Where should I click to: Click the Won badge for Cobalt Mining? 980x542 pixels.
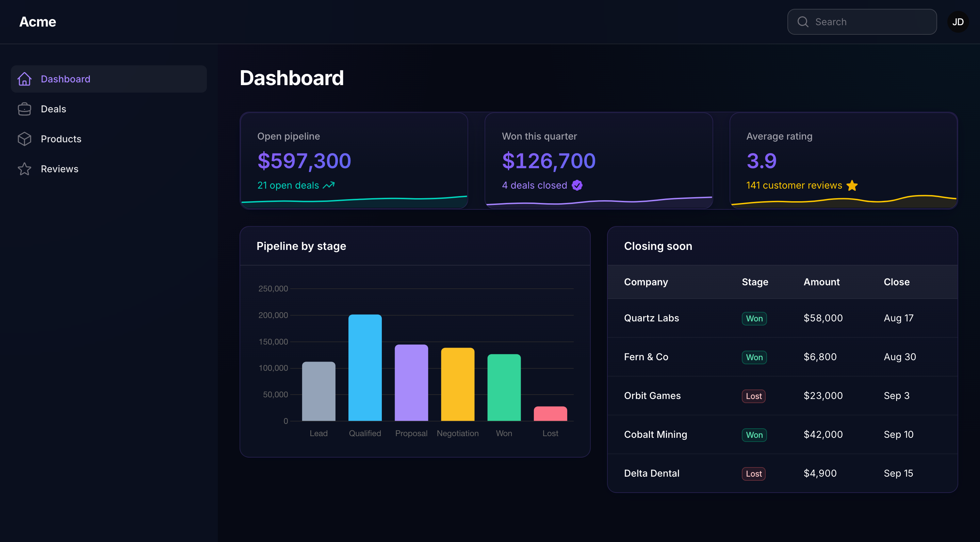[x=754, y=435]
